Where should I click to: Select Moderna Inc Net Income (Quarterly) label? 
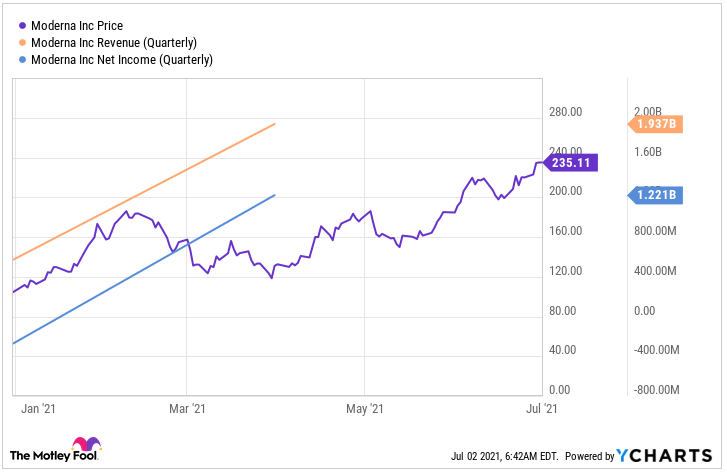coord(121,60)
